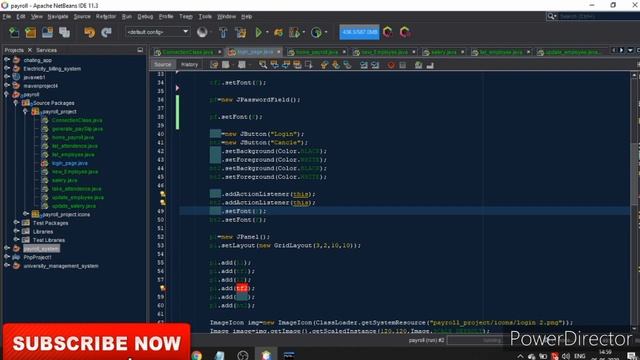Toggle Highlight Search icon in editor toolbar
640x360 pixels.
[x=297, y=65]
